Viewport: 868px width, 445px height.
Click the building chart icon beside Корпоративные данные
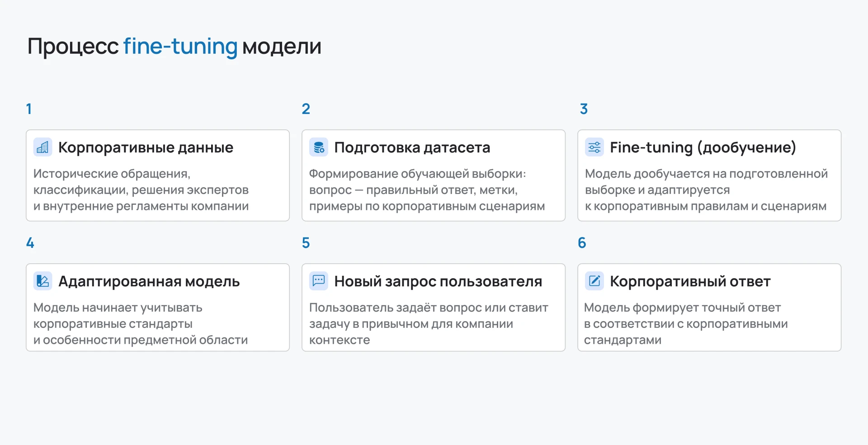coord(43,147)
